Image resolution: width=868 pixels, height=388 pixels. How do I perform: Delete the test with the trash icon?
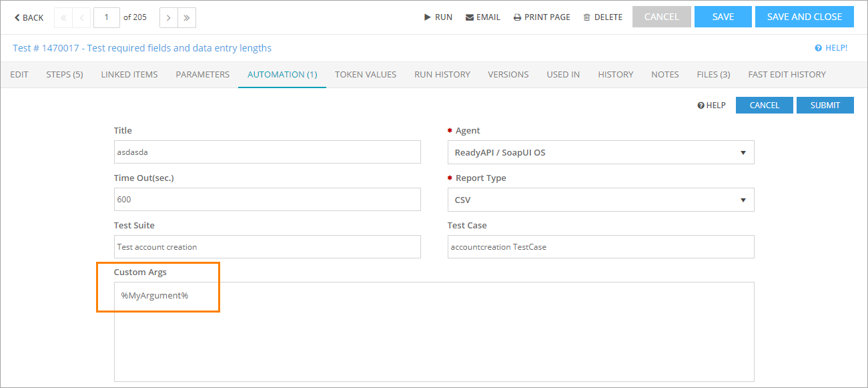click(x=602, y=17)
